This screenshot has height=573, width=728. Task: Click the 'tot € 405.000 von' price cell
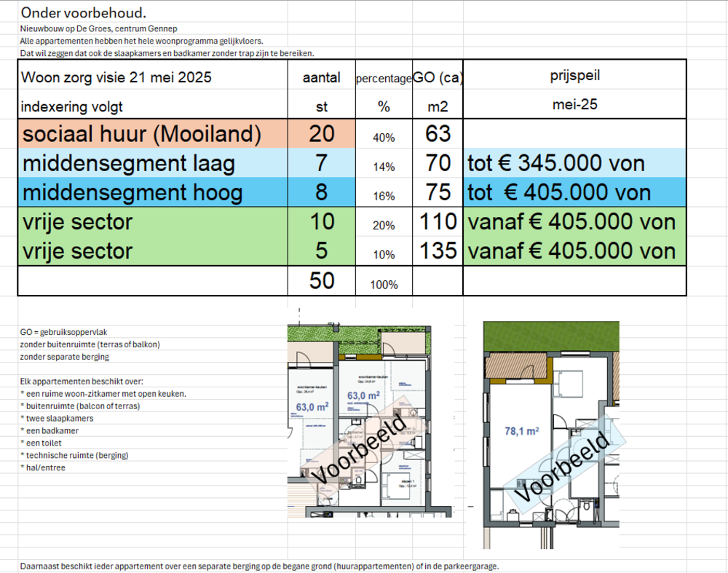[558, 193]
